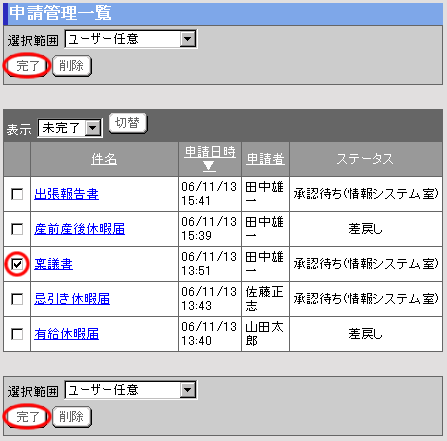Check the 忌引き休暇届 row checkbox
Viewport: 447px width, 441px height.
[x=17, y=299]
